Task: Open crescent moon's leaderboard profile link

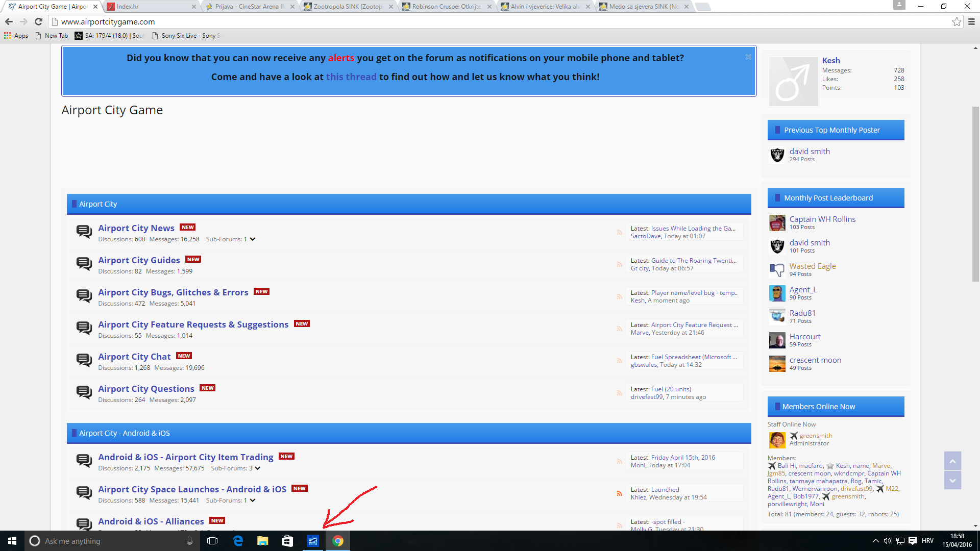Action: 815,360
